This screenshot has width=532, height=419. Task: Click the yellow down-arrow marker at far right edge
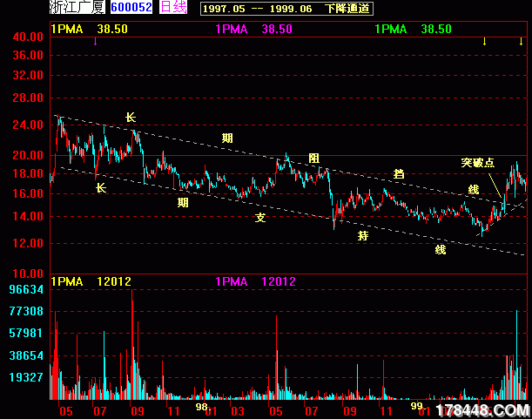click(x=521, y=42)
